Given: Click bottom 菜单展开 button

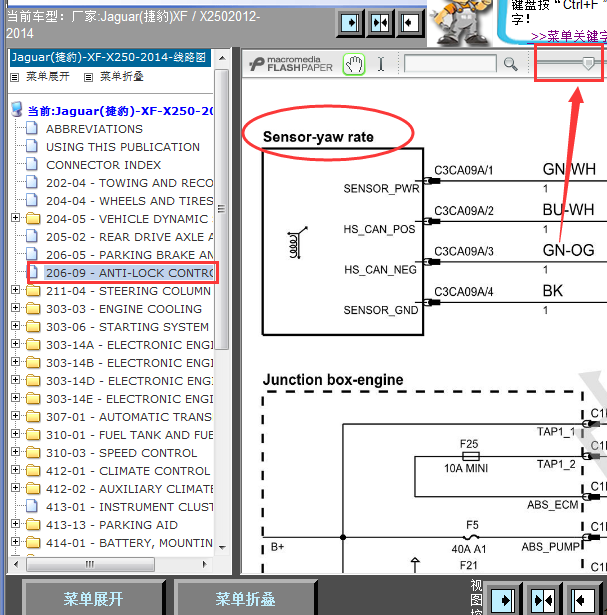Looking at the screenshot, I should click(x=93, y=599).
